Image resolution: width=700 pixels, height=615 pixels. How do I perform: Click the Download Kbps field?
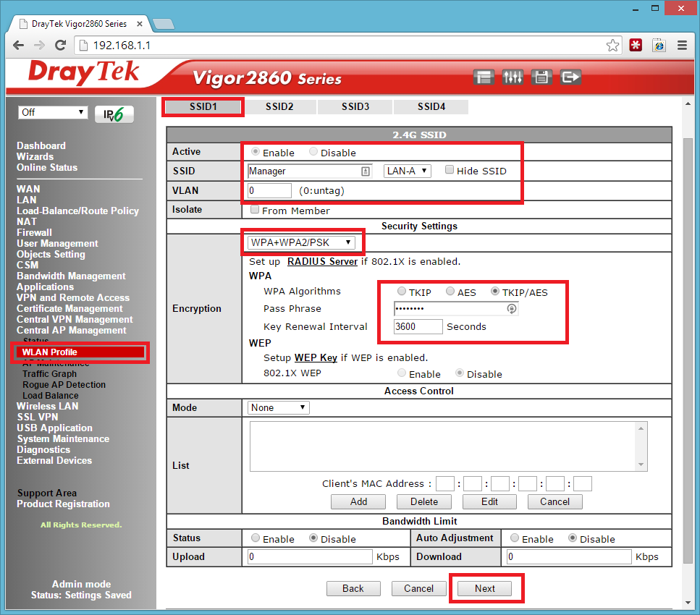point(569,557)
